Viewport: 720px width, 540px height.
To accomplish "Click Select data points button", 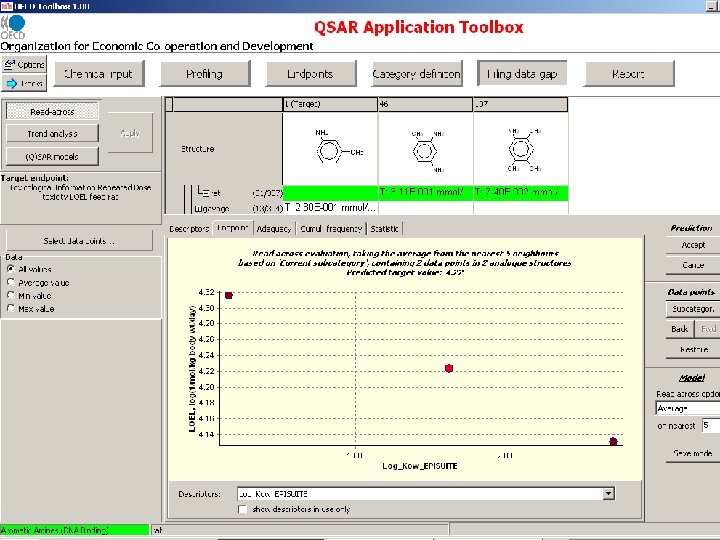I will click(x=79, y=241).
